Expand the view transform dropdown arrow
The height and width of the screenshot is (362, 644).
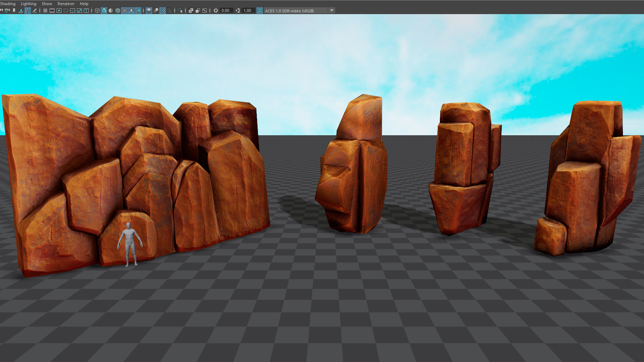point(332,11)
